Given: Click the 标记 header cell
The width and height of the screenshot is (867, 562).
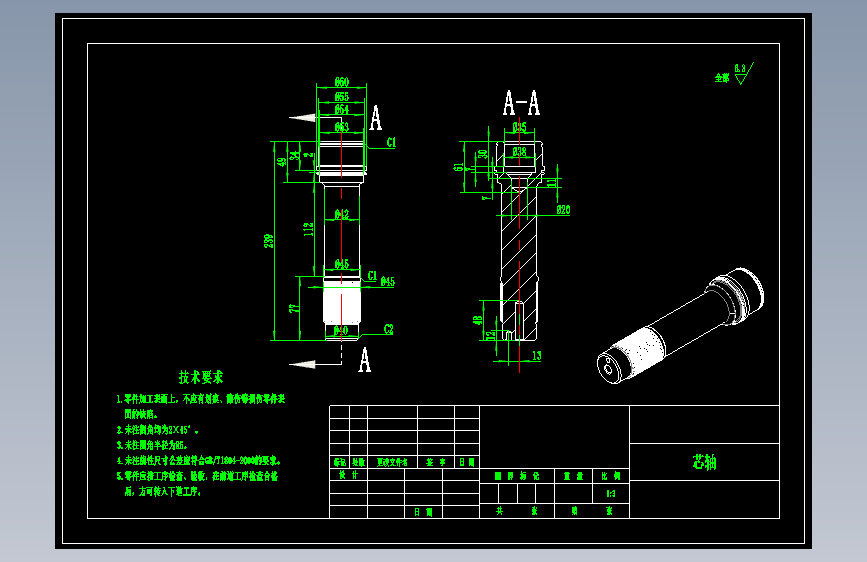Looking at the screenshot, I should (340, 462).
